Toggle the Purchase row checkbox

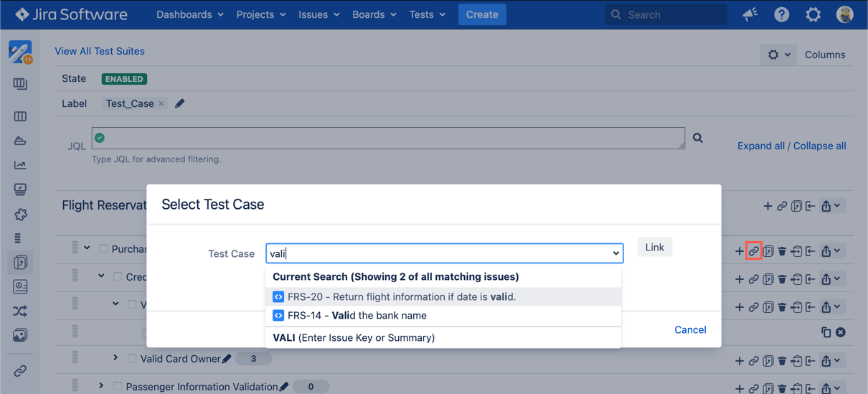[103, 248]
